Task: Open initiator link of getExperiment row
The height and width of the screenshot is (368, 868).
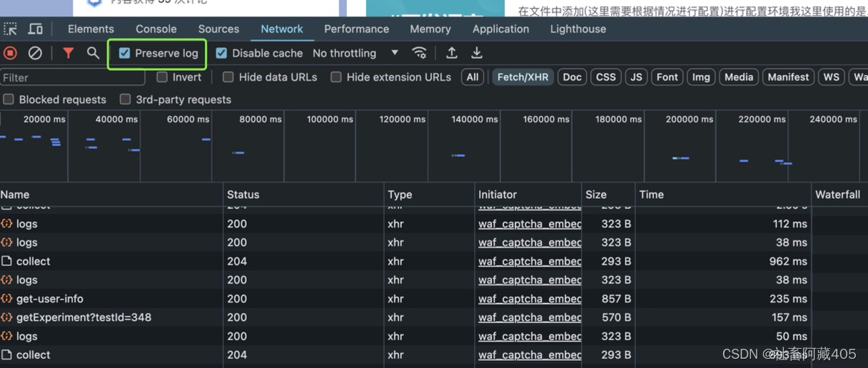Action: pyautogui.click(x=530, y=317)
